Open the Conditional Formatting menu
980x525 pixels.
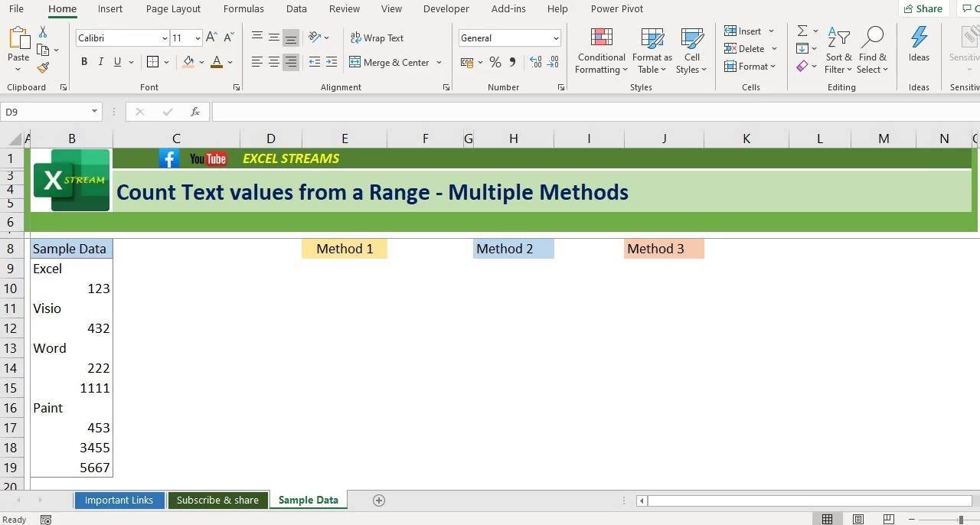(601, 51)
